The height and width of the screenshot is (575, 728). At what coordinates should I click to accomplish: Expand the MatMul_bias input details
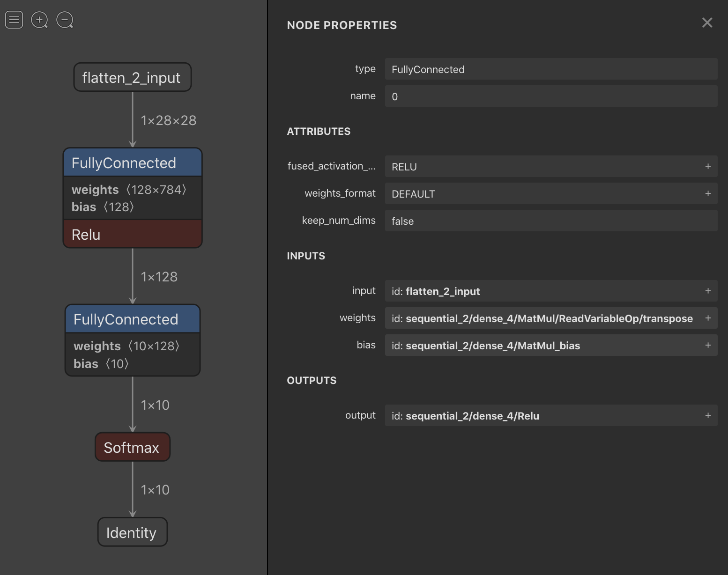coord(708,345)
